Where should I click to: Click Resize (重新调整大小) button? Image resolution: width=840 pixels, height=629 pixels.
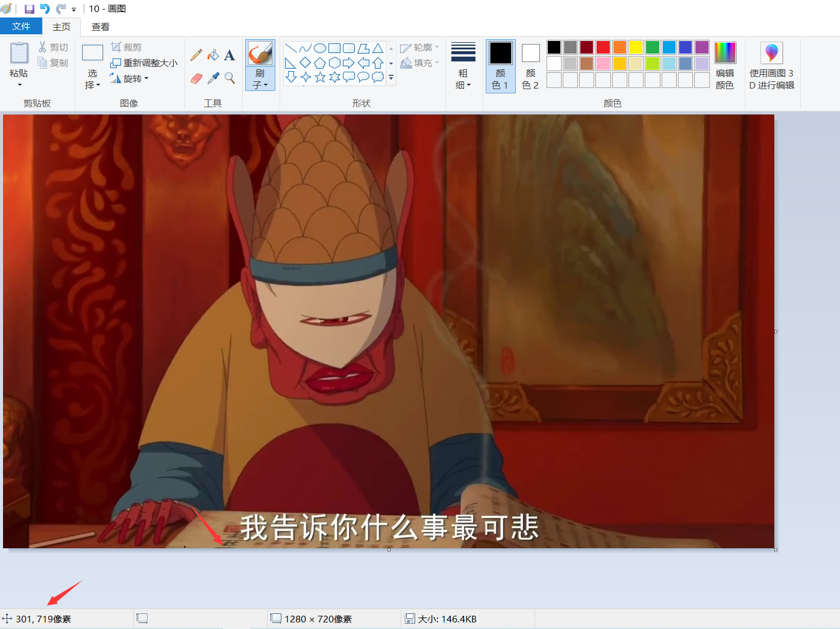click(145, 63)
